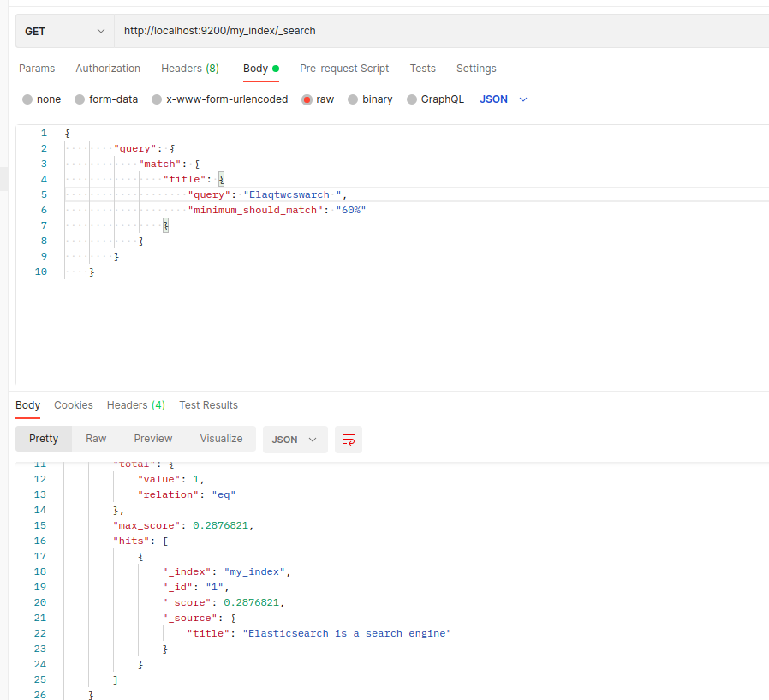Open the response Headers (4) tab
Image resolution: width=769 pixels, height=700 pixels.
click(136, 405)
